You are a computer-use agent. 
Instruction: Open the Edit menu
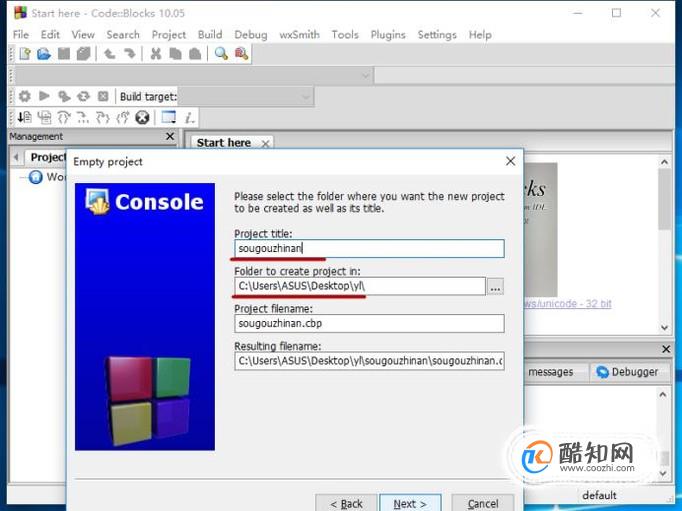[x=50, y=35]
